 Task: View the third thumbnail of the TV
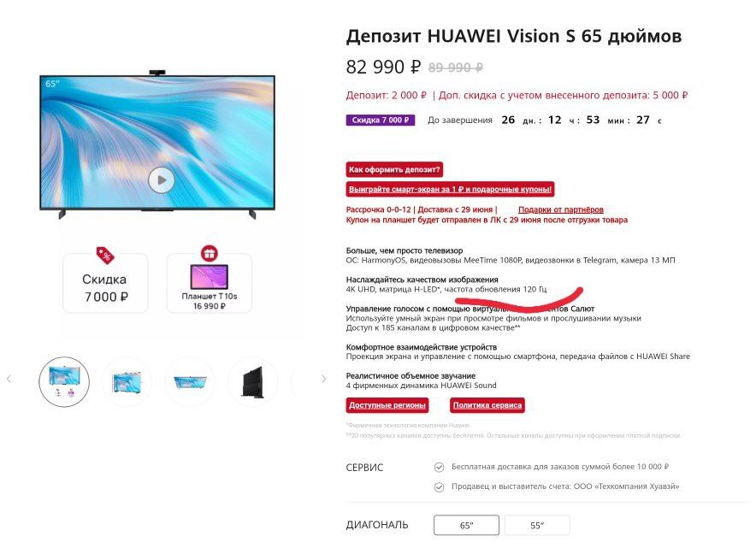click(190, 381)
